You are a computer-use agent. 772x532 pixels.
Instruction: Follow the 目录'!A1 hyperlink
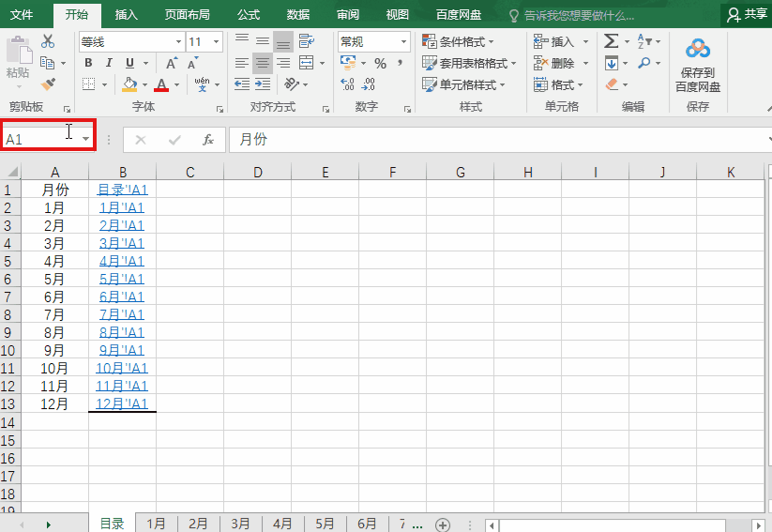pyautogui.click(x=123, y=190)
